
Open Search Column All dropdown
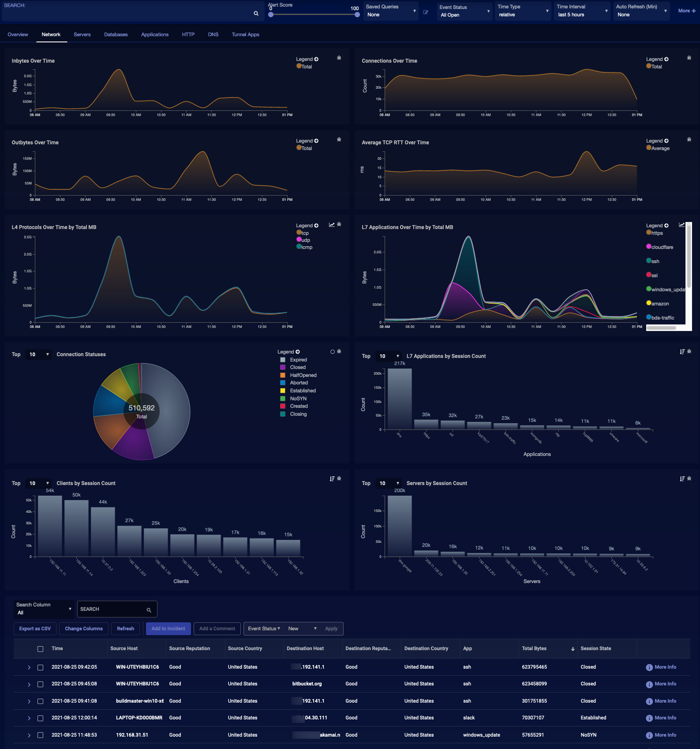[44, 609]
